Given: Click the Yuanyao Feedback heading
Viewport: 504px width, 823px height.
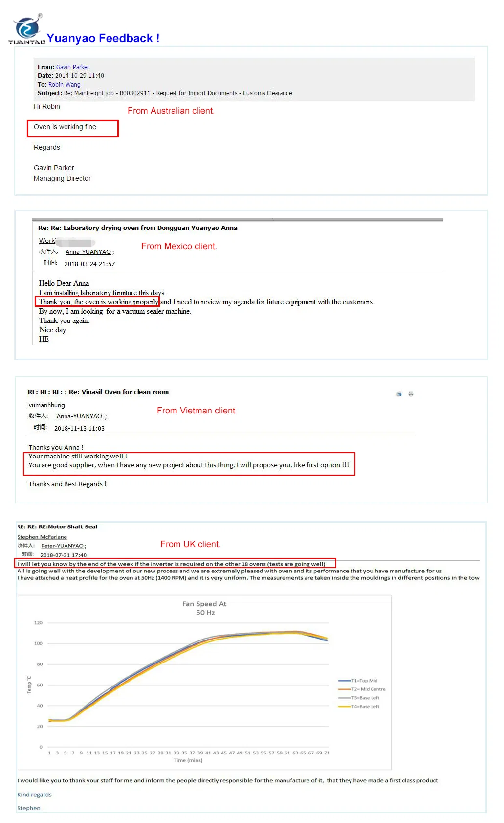Looking at the screenshot, I should point(103,38).
